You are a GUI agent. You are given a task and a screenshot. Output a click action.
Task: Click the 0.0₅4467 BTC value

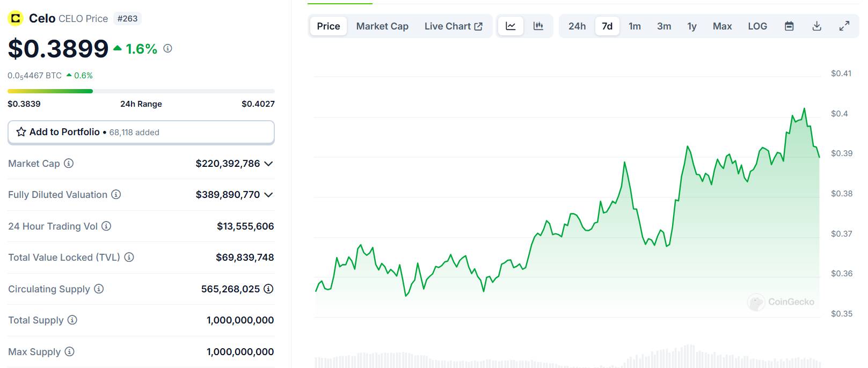coord(34,76)
